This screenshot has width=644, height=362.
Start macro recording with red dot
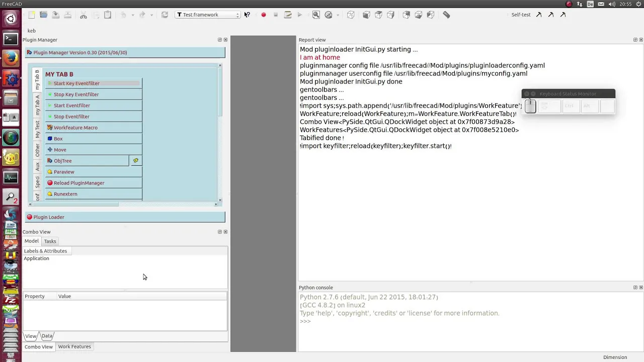click(263, 15)
